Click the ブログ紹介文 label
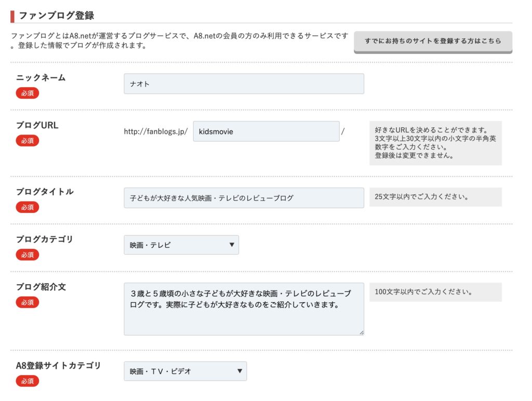 (x=41, y=287)
